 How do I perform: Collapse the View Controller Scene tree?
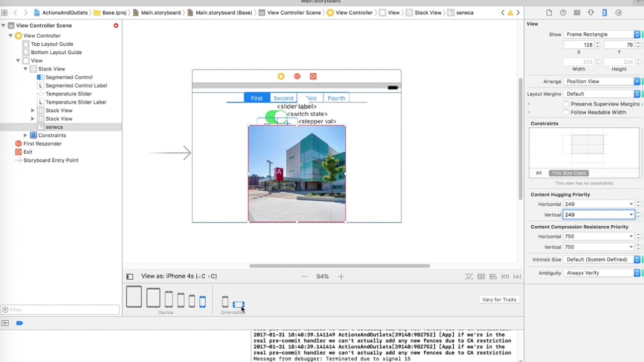[4, 25]
